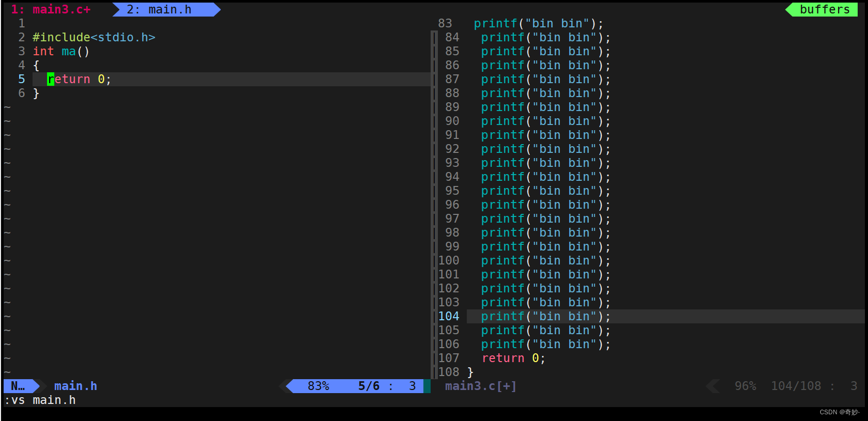Click printf statement on line 87
This screenshot has width=868, height=421.
(545, 79)
